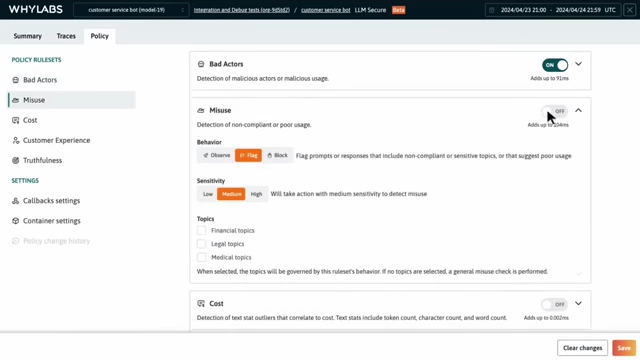Set sensitivity to Medium

click(231, 194)
